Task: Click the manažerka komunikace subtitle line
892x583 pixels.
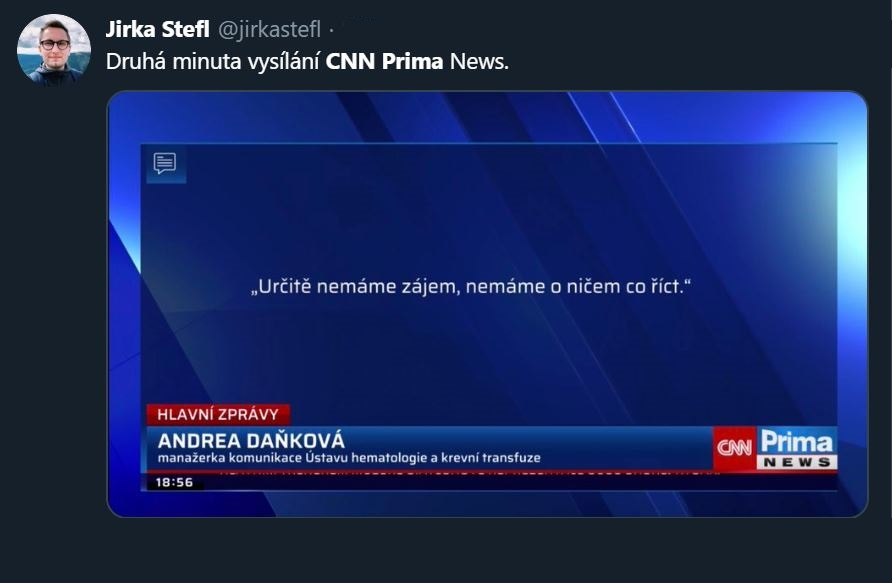Action: [x=349, y=458]
